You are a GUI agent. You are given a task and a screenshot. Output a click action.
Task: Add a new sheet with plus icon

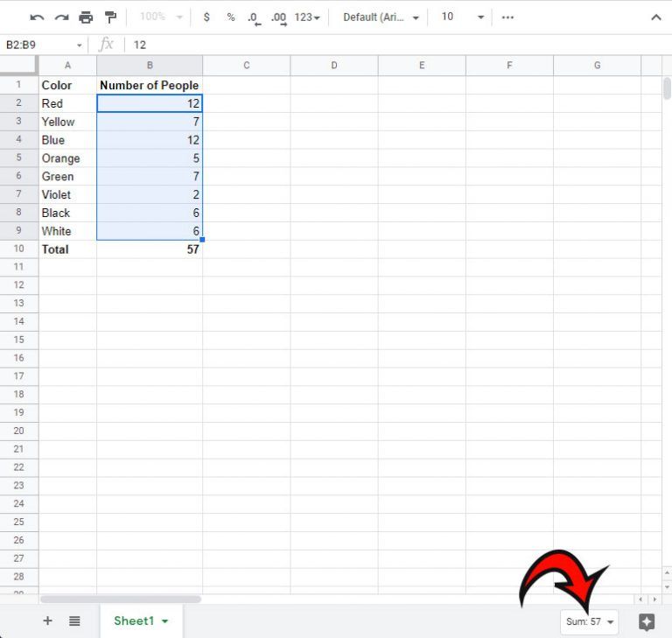click(x=47, y=620)
